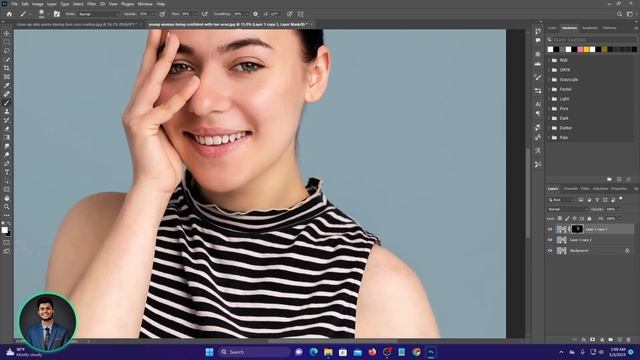Open Microsoft Edge from taskbar
This screenshot has width=640, height=360.
313,352
